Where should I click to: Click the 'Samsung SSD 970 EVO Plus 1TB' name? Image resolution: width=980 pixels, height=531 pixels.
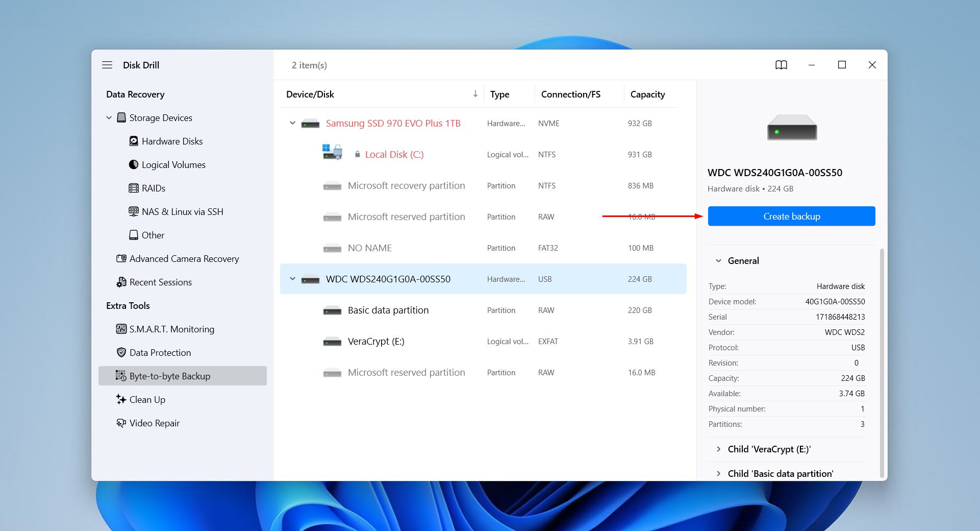(x=393, y=123)
